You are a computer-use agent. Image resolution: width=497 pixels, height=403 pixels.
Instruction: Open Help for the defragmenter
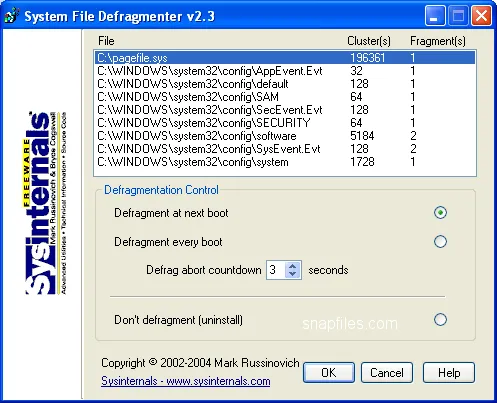[449, 373]
